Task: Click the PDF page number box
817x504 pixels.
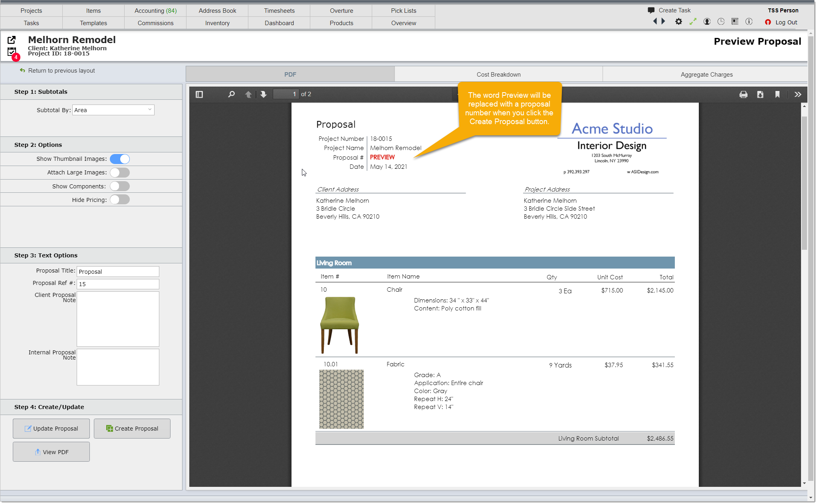Action: (x=286, y=94)
